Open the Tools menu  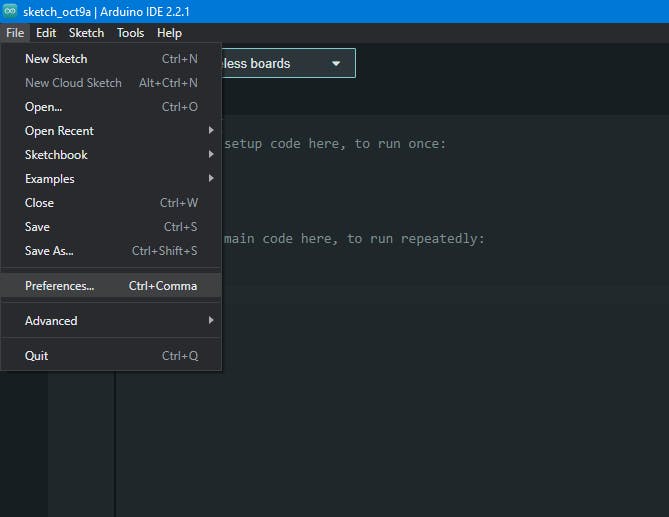[130, 33]
